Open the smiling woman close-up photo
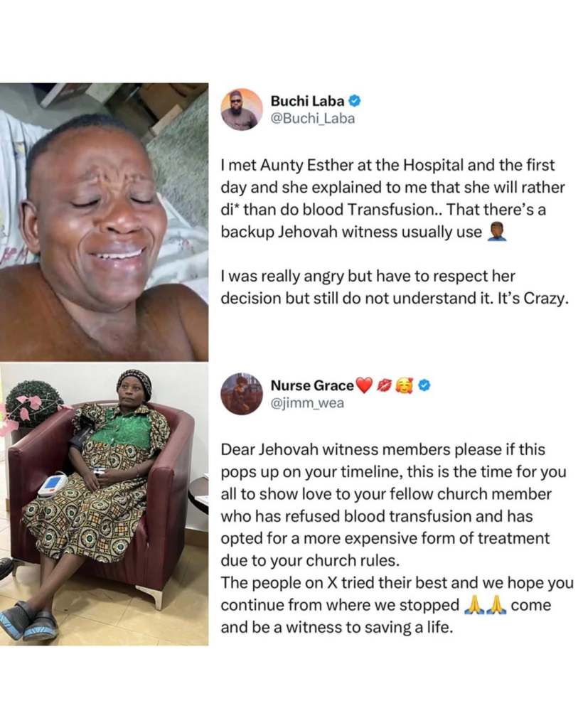This screenshot has width=583, height=728. click(x=104, y=222)
